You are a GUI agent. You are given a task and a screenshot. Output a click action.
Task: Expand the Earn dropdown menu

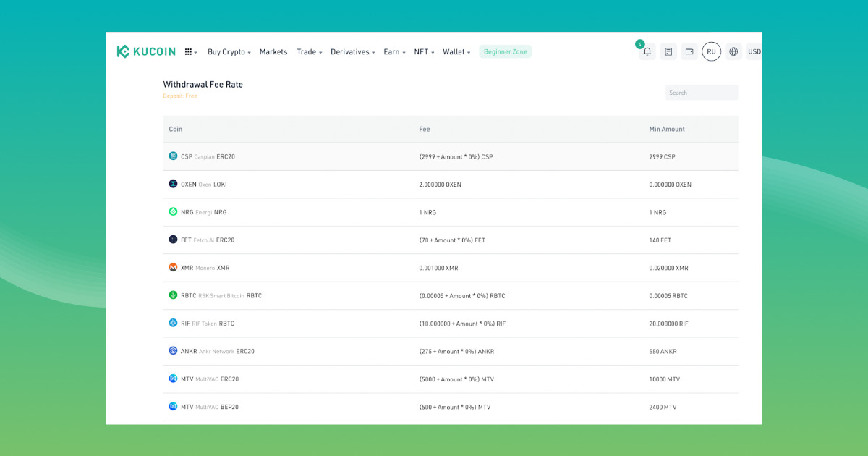[394, 52]
